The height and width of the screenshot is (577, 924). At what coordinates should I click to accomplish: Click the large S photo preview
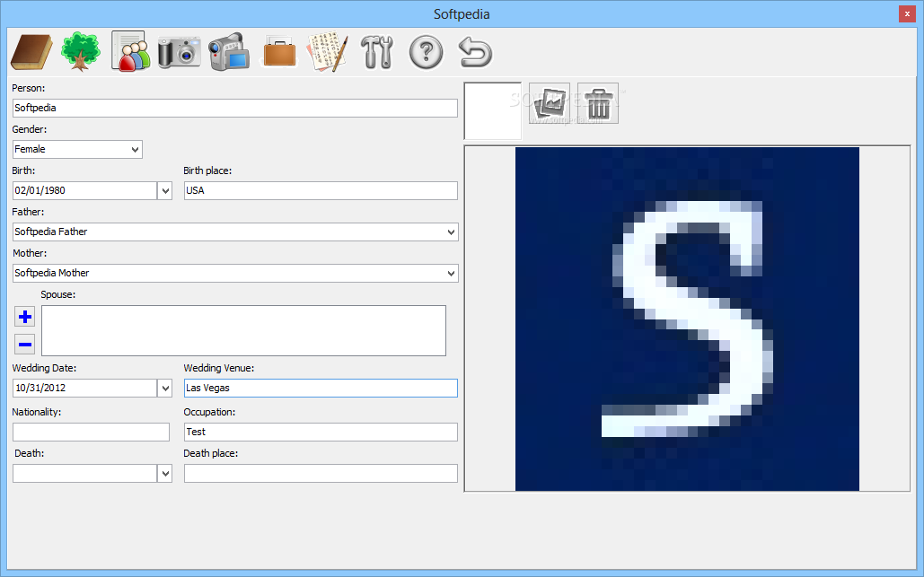687,319
